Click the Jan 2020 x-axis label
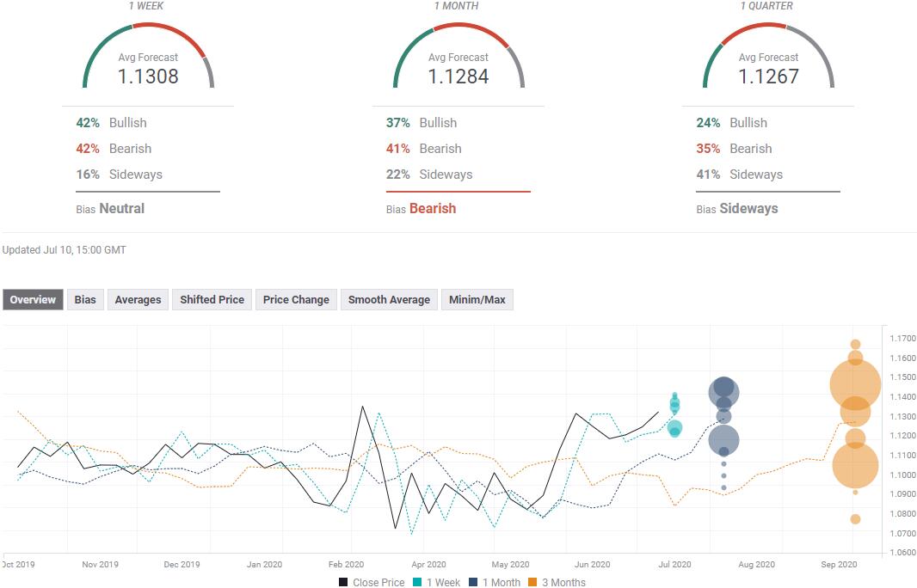The width and height of the screenshot is (917, 588). (x=264, y=565)
